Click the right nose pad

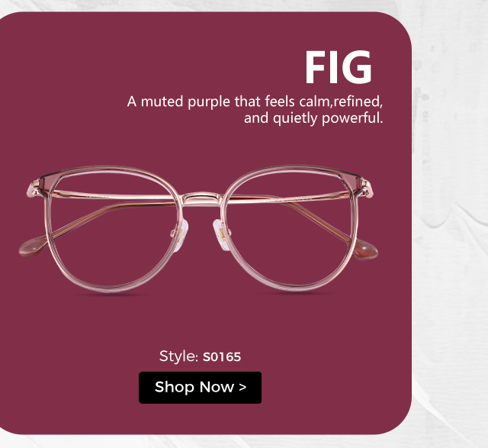click(x=222, y=235)
